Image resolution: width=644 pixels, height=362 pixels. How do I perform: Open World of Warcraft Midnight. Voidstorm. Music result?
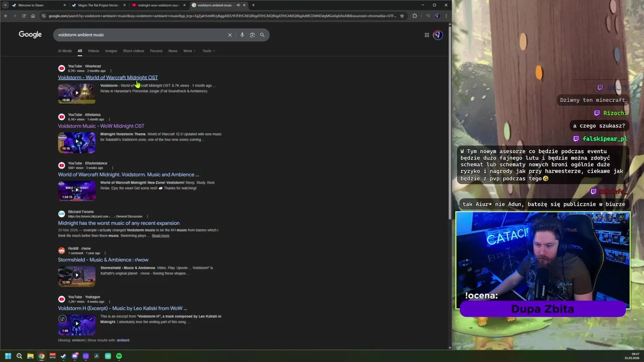[x=128, y=174]
